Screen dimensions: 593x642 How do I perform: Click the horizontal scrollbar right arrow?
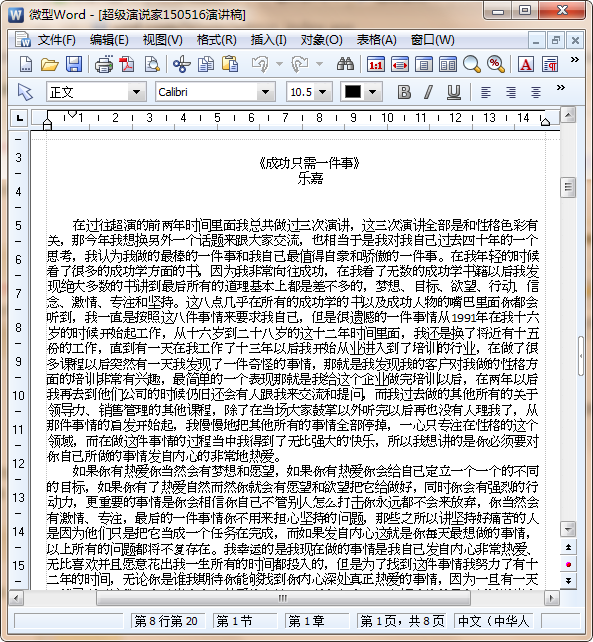pos(552,598)
